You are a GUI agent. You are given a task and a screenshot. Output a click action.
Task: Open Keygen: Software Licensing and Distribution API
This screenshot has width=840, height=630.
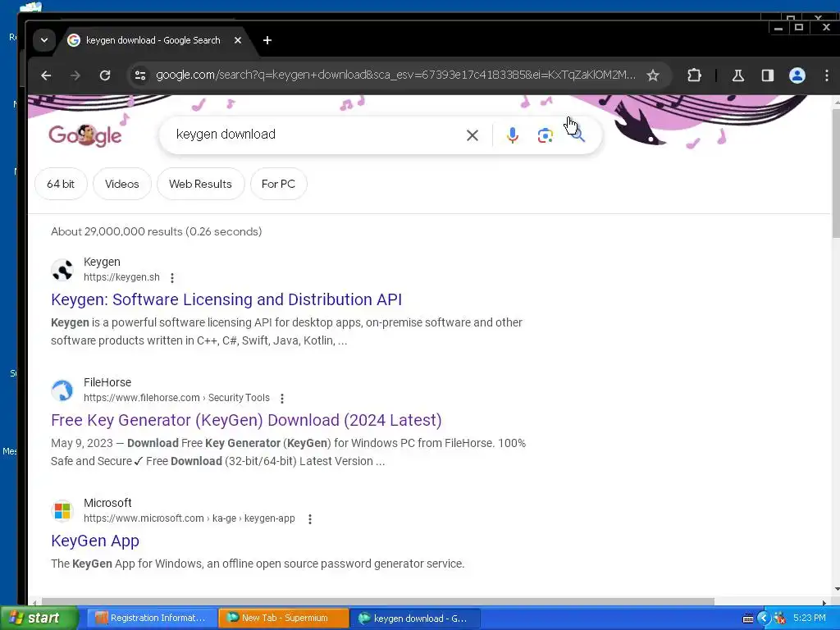226,299
